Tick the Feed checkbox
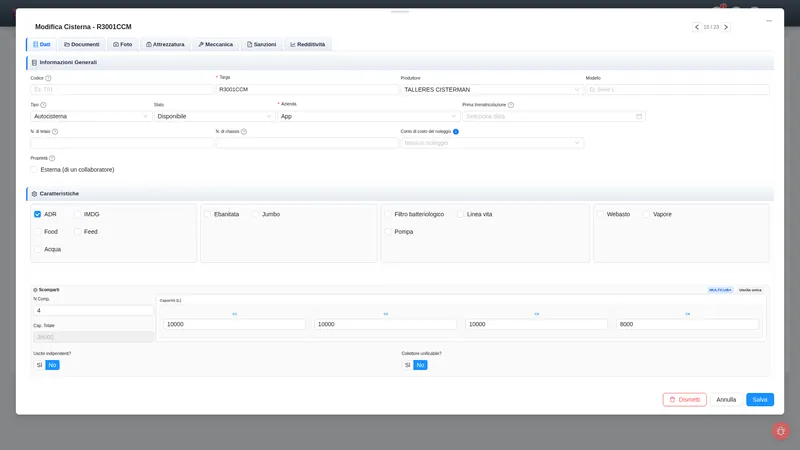This screenshot has width=800, height=450. point(78,232)
